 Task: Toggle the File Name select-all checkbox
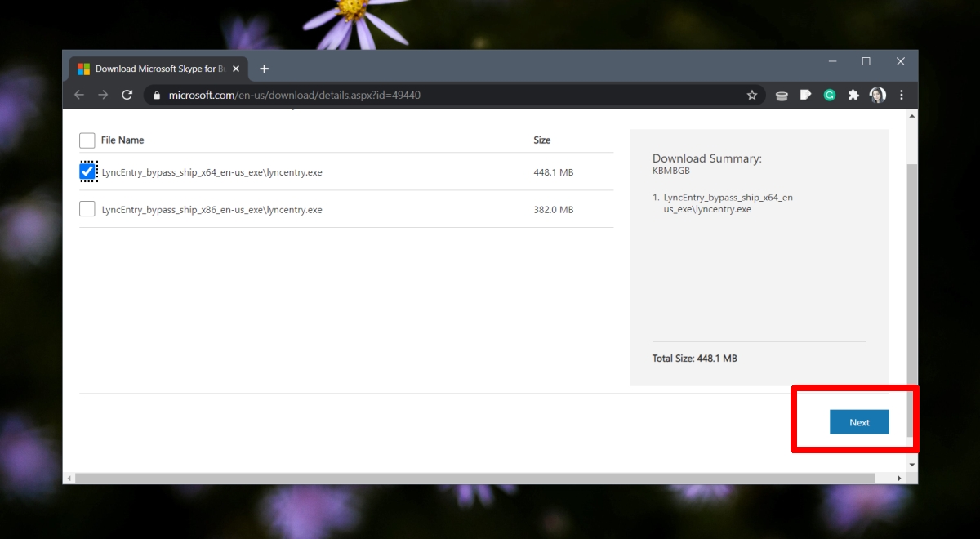point(87,140)
